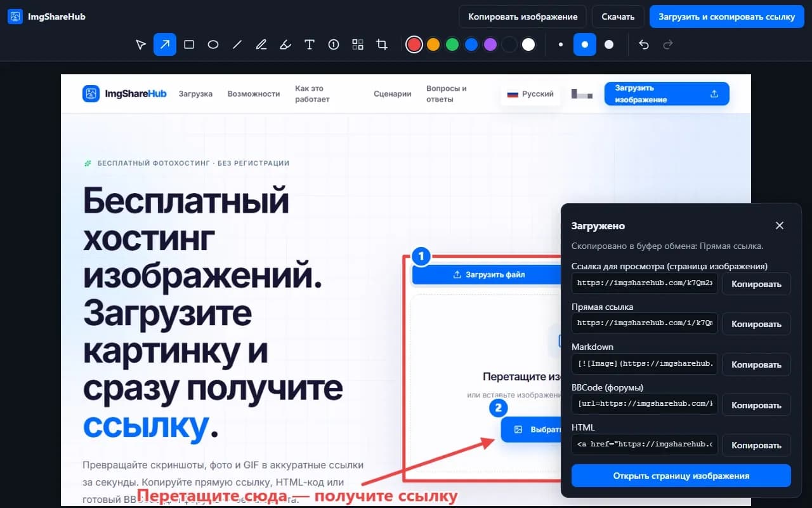Click the ImgShareHub logo in the header
The height and width of the screenshot is (508, 812).
pyautogui.click(x=47, y=17)
